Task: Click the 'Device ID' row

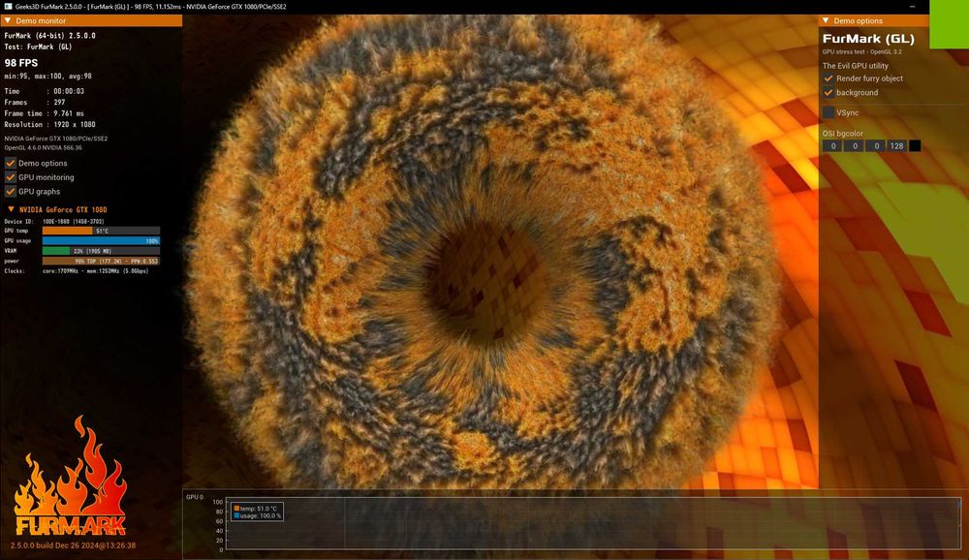Action: (53, 221)
